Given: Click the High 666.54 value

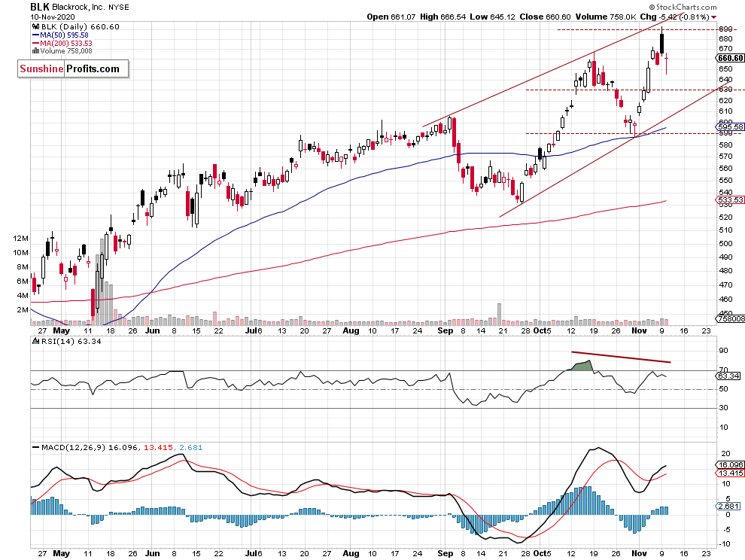Looking at the screenshot, I should tap(442, 17).
